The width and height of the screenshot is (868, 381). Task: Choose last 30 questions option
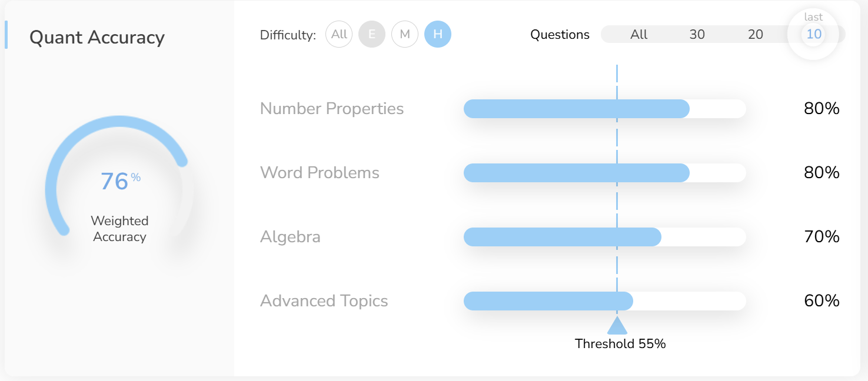click(697, 35)
